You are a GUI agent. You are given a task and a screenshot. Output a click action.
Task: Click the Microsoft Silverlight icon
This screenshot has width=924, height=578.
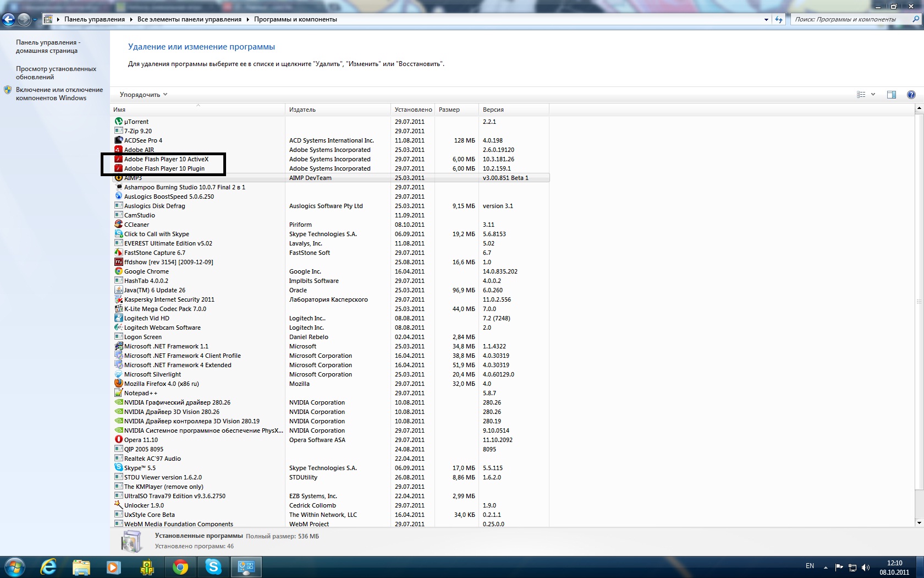[118, 374]
